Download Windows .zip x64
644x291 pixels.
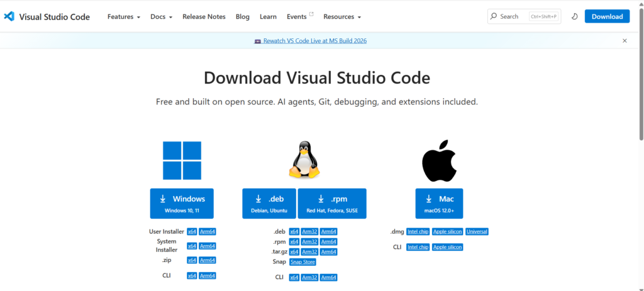[x=192, y=260]
